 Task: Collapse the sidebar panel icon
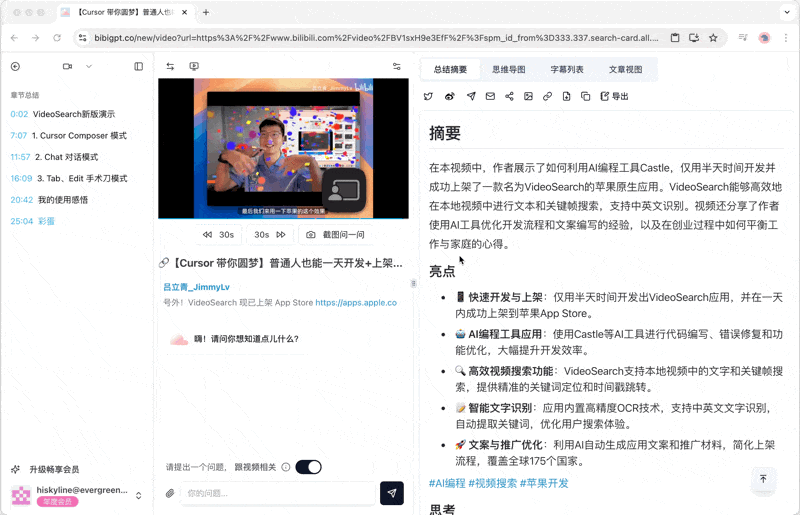click(139, 66)
